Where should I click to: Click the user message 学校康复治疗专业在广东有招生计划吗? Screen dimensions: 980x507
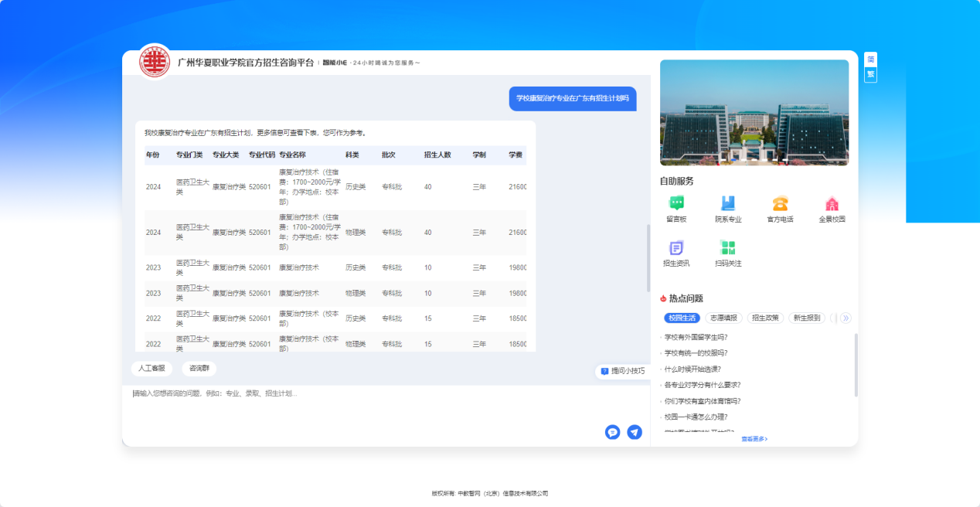point(573,98)
